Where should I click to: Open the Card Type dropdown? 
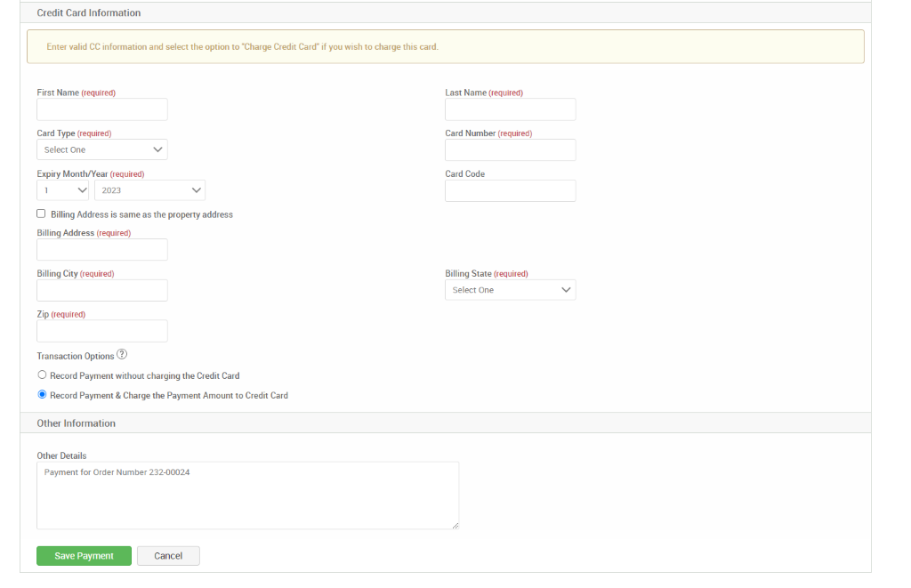[102, 150]
